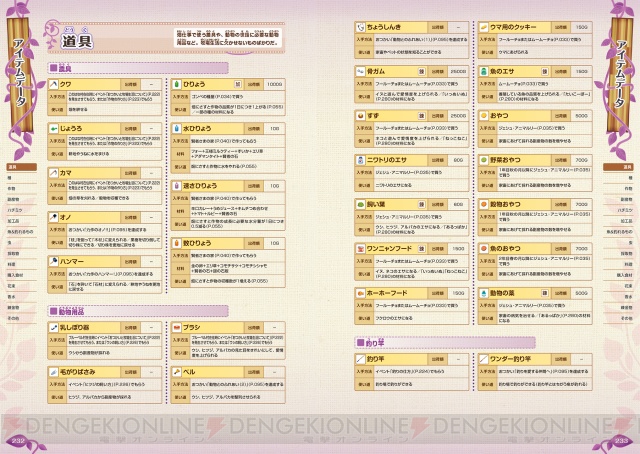Click the medicine bottle icon beside 動物の薬

[484, 293]
